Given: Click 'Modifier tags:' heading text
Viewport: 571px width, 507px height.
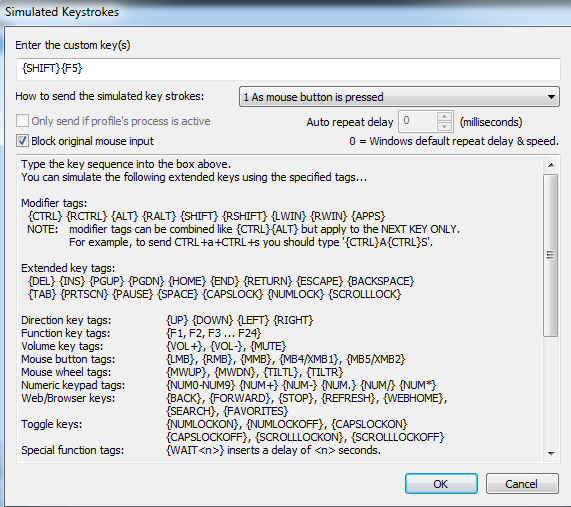Looking at the screenshot, I should click(54, 203).
